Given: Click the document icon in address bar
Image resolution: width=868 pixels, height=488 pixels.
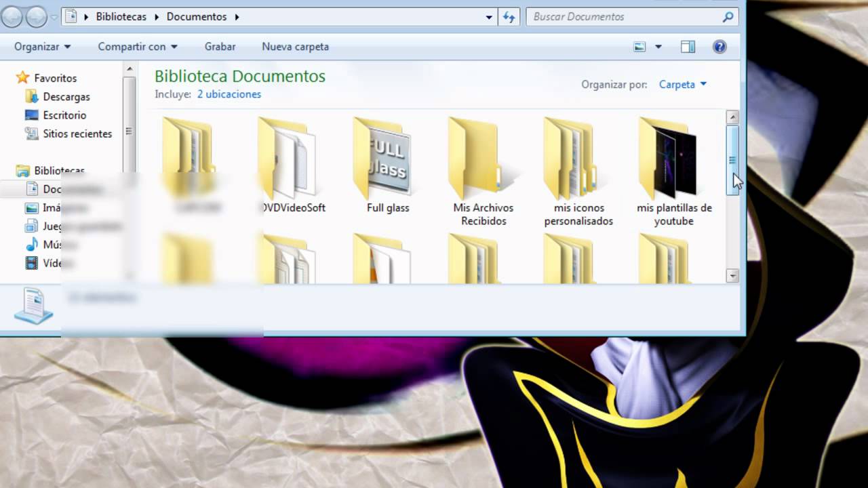Looking at the screenshot, I should (71, 17).
